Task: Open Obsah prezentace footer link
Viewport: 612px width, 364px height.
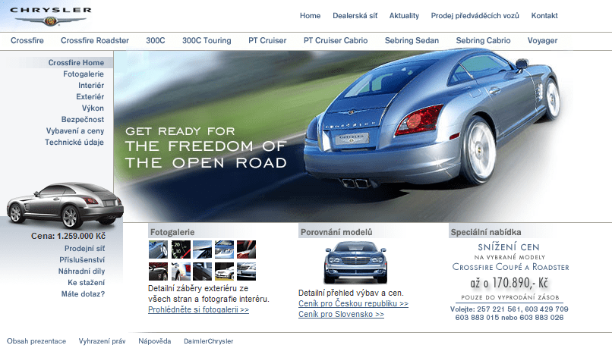Action: (36, 341)
